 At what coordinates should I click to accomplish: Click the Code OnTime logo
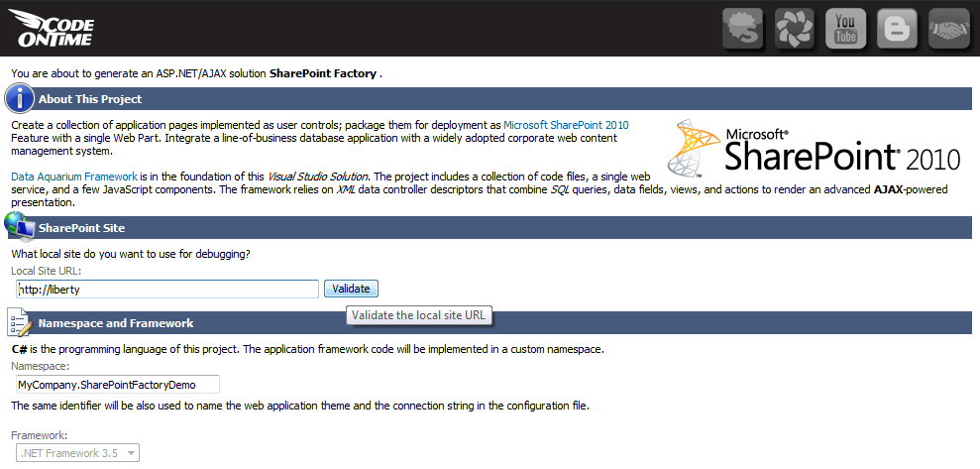(x=52, y=28)
